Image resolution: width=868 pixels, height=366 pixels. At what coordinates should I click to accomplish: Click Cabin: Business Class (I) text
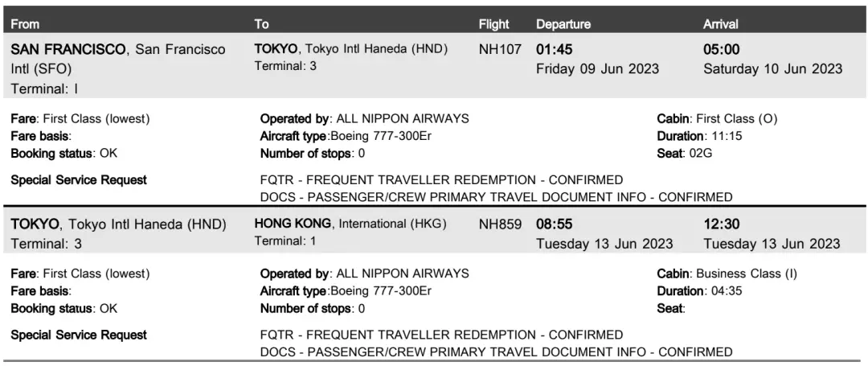pos(727,273)
